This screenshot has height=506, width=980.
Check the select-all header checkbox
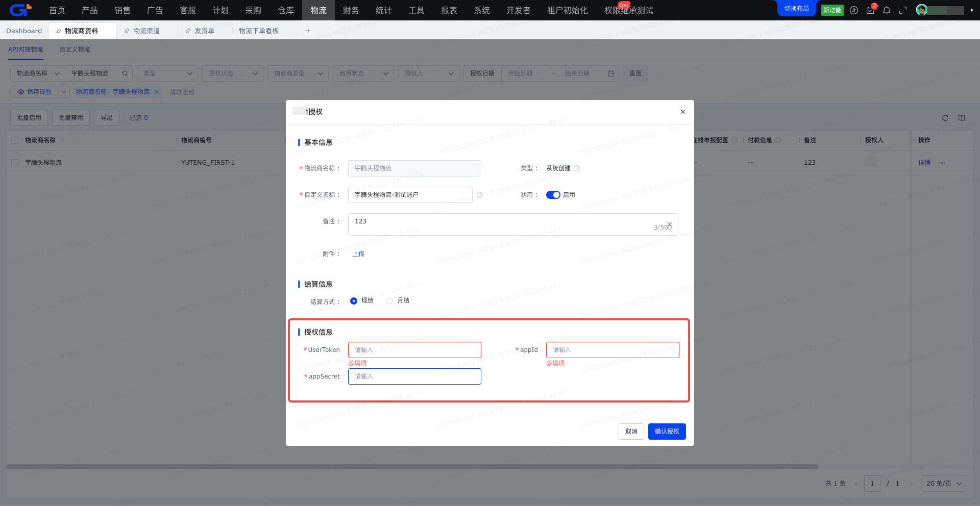pyautogui.click(x=15, y=140)
